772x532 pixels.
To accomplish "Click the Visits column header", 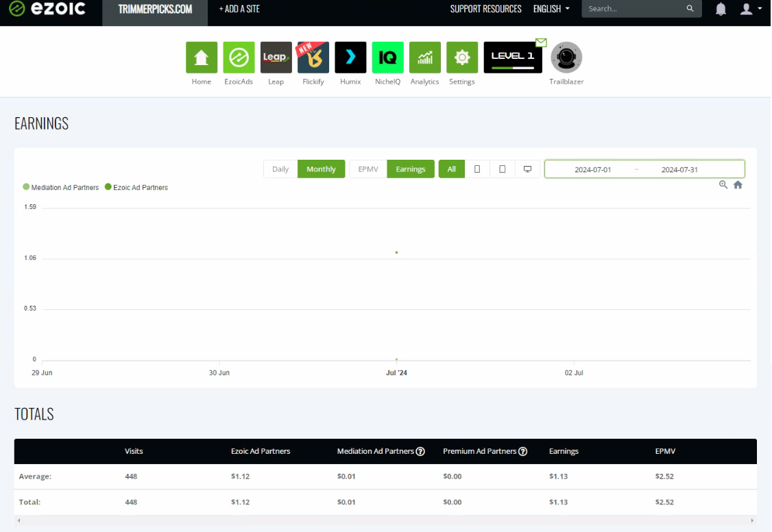I will tap(134, 451).
